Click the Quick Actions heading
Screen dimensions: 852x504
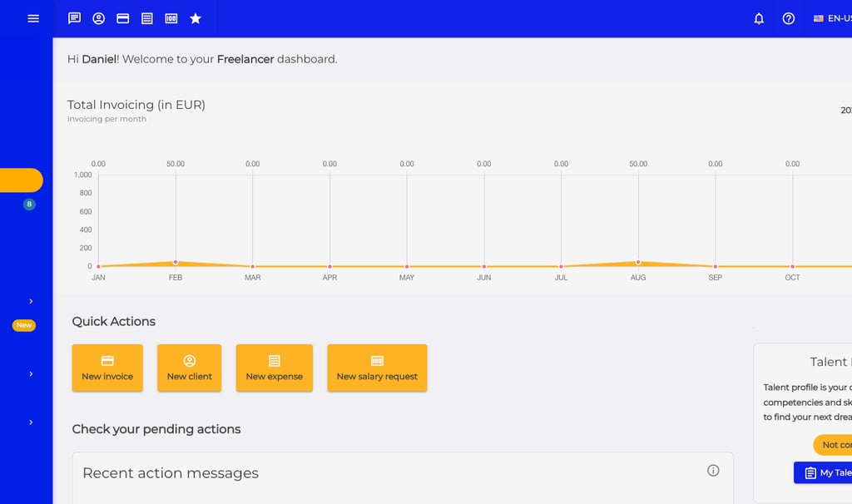click(113, 322)
